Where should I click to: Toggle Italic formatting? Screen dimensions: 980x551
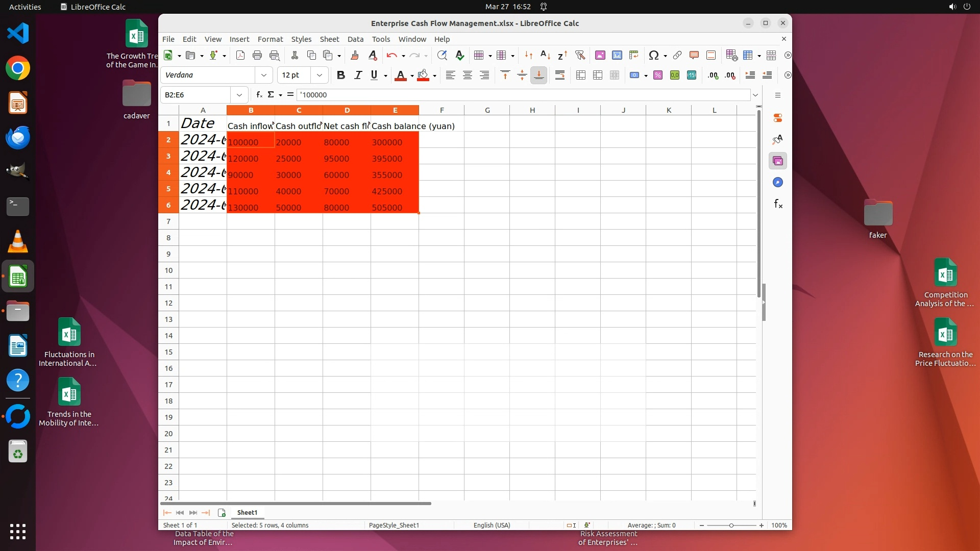click(x=358, y=76)
